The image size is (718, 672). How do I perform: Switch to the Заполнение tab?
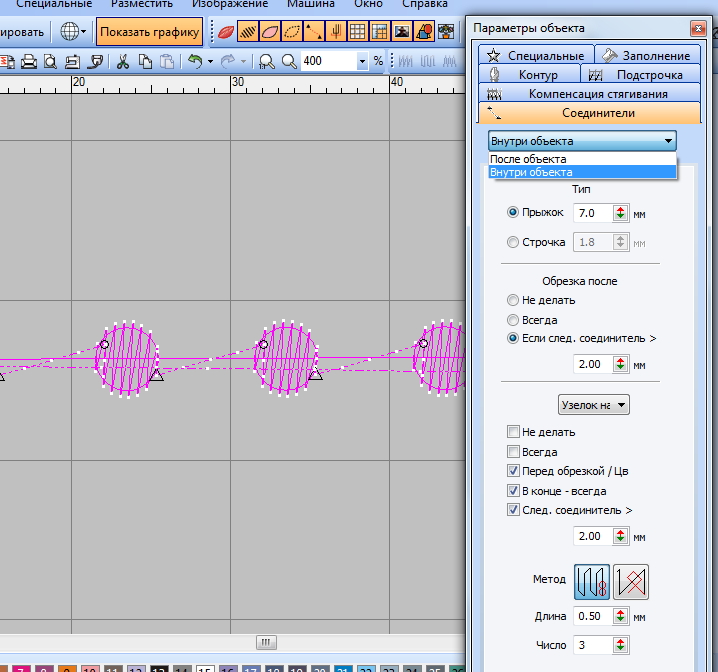click(648, 56)
